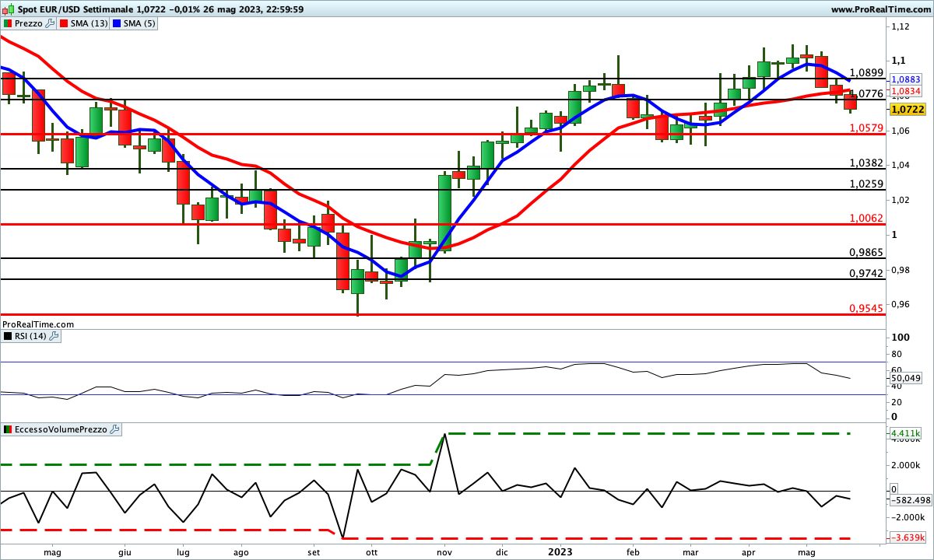Image resolution: width=934 pixels, height=560 pixels.
Task: Open Prezzo settings via its wrench icon
Action: tap(51, 23)
